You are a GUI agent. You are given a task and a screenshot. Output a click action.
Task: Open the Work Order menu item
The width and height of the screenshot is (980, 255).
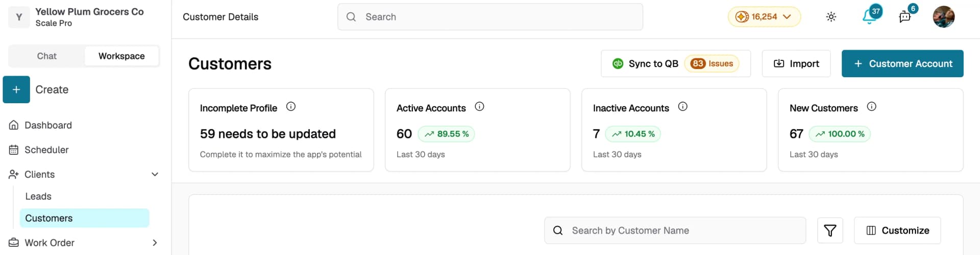(50, 243)
